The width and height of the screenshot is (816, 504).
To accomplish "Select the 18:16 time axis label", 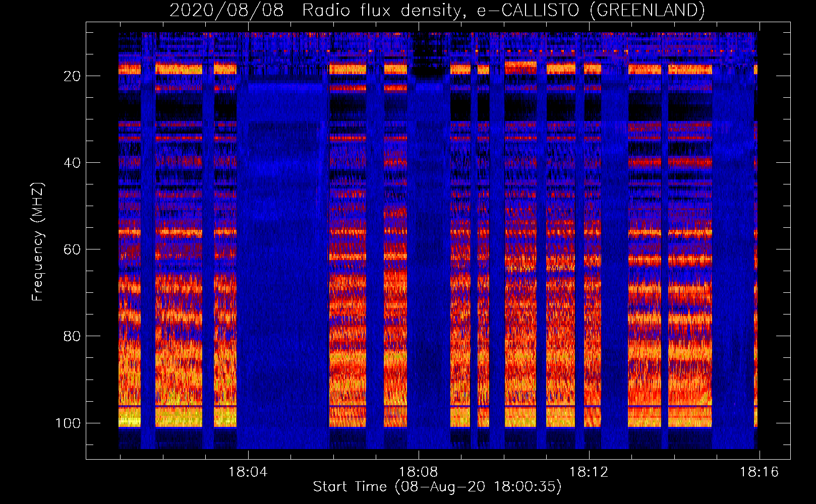I will click(760, 472).
